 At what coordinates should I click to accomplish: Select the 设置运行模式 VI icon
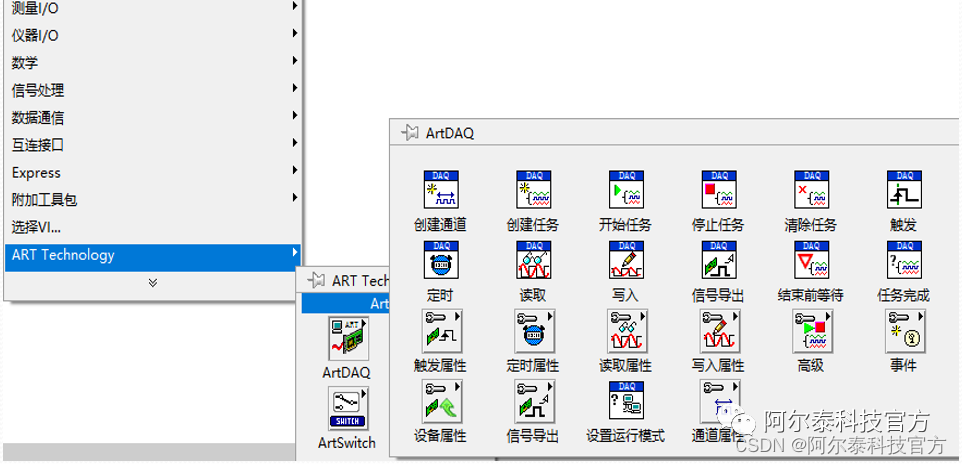[x=626, y=400]
